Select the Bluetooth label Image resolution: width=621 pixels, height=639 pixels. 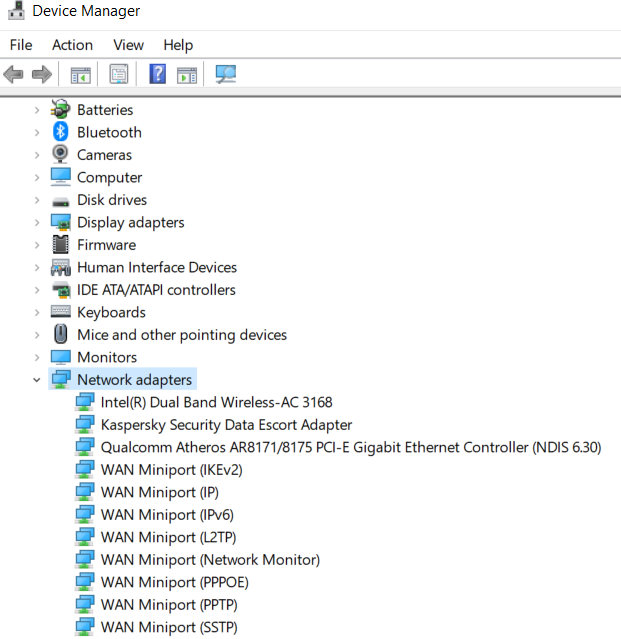(109, 132)
